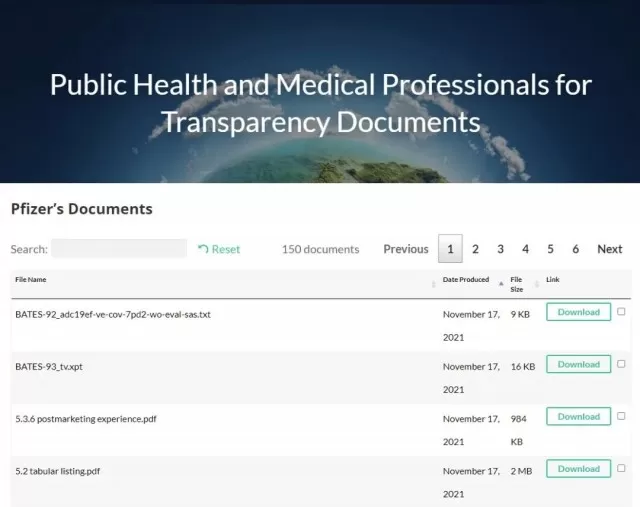
Task: Download BATES-92 adc19ef sas.txt file
Action: [578, 312]
